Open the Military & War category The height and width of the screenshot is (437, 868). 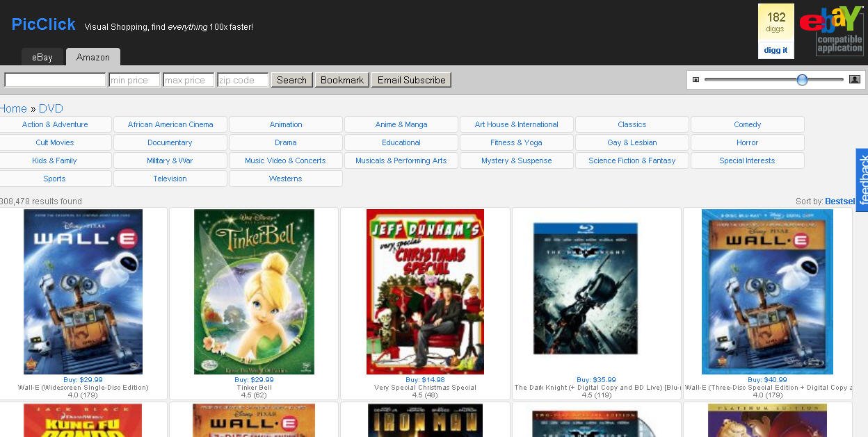click(170, 160)
